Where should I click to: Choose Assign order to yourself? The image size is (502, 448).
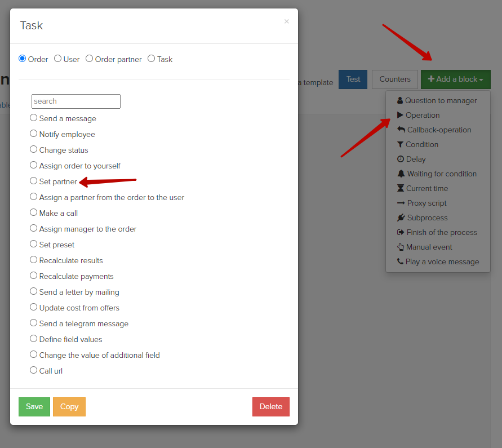pyautogui.click(x=33, y=165)
